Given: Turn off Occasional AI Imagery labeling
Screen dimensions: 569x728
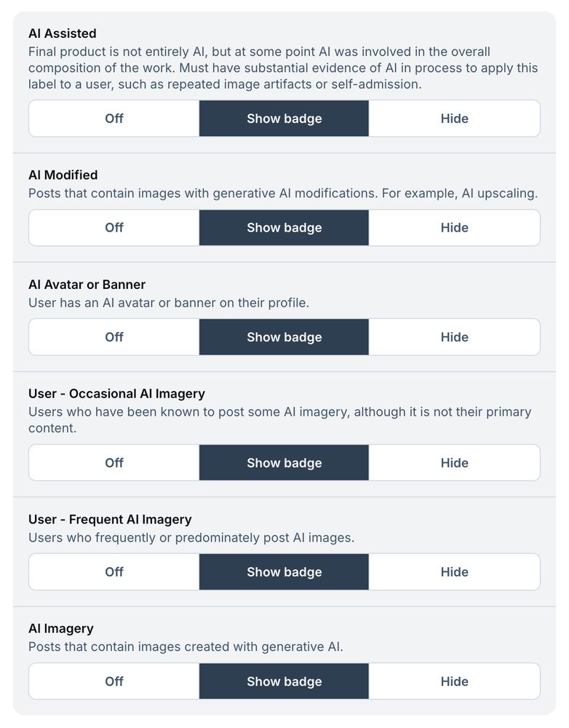Looking at the screenshot, I should [x=114, y=462].
